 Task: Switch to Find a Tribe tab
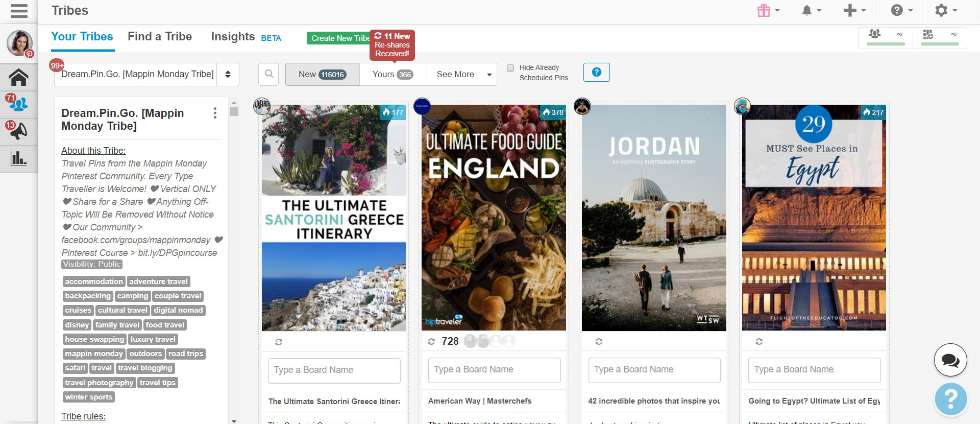[160, 37]
